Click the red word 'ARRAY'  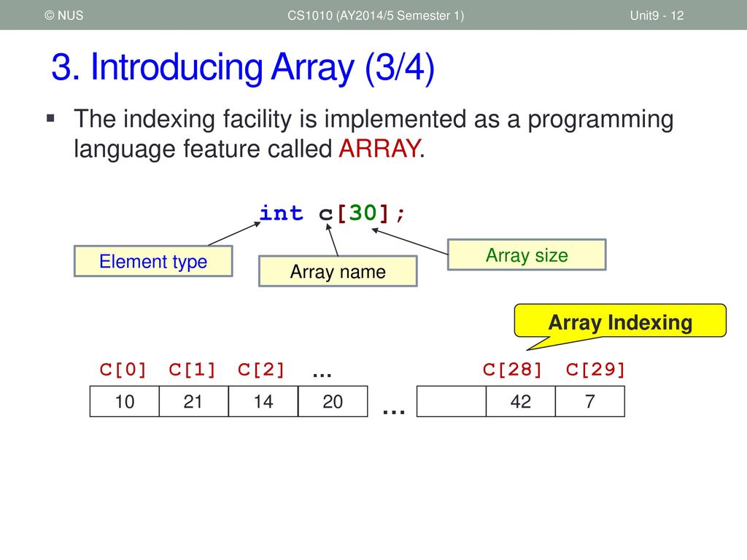click(379, 149)
